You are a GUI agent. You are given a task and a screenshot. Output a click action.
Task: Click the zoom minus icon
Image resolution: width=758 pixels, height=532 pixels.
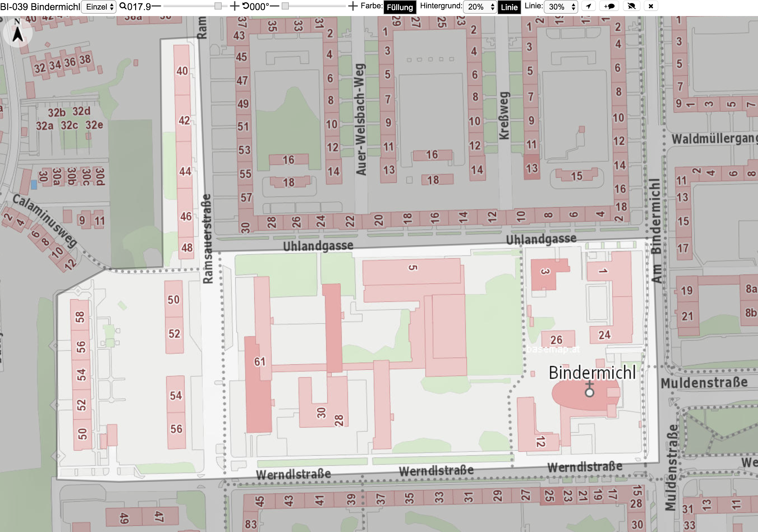(157, 6)
